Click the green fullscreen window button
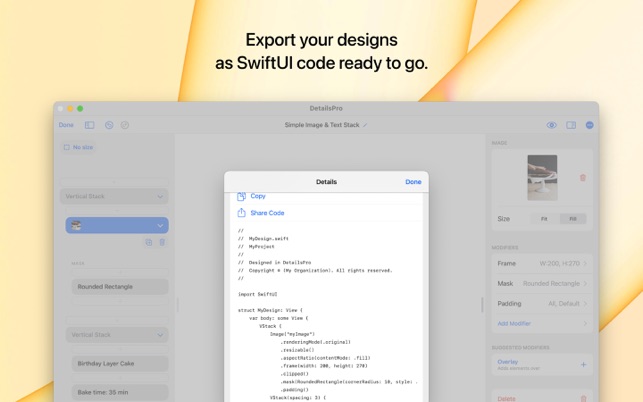The image size is (643, 402). click(x=80, y=109)
